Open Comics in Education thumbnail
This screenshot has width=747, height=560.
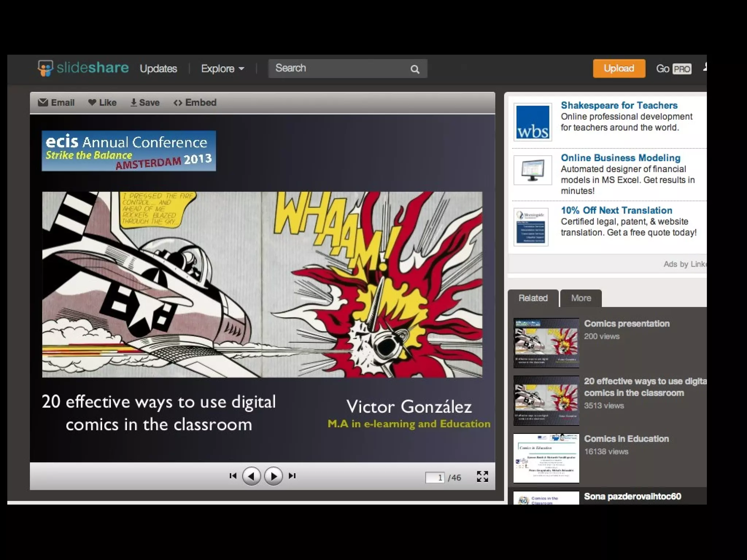point(546,458)
